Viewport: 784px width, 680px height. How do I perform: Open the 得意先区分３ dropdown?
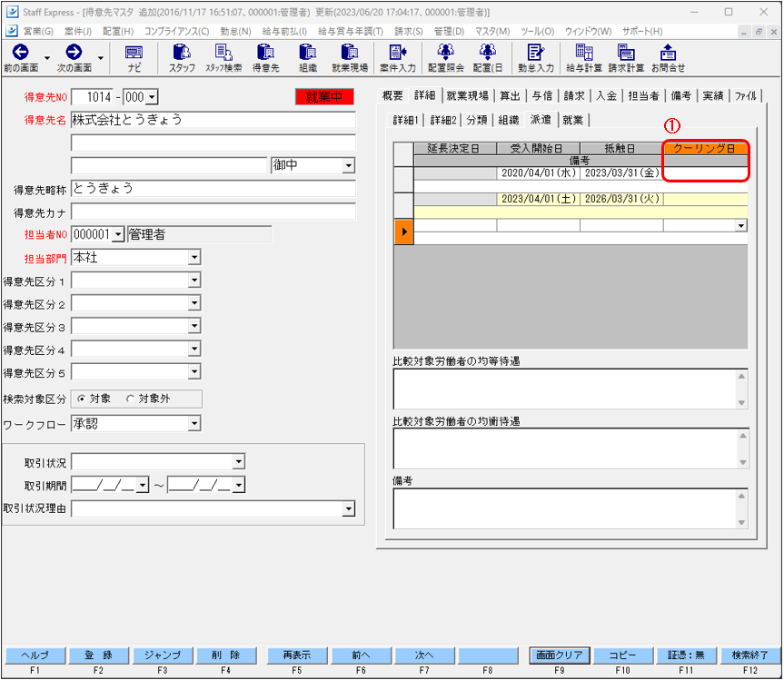[x=194, y=326]
